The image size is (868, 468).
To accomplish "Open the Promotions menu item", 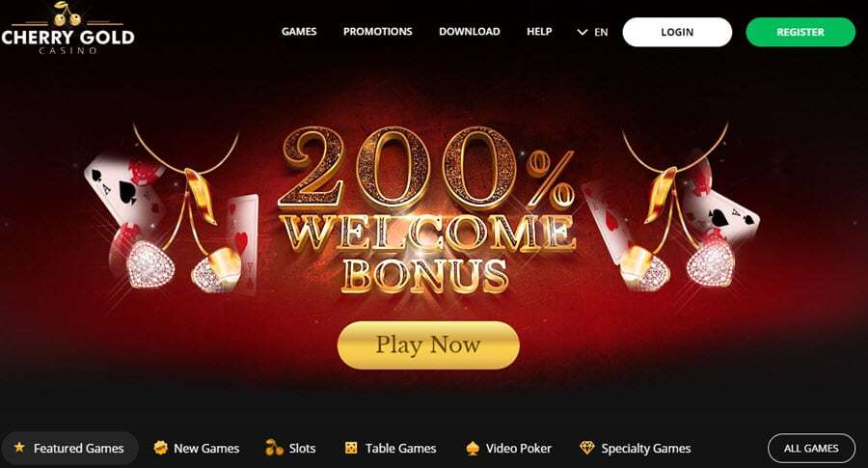I will pos(377,32).
